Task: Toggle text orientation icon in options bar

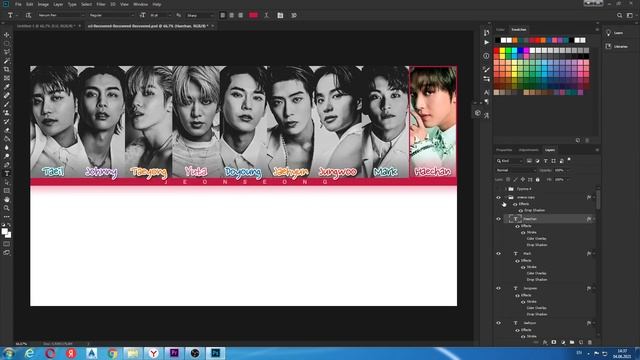Action: [x=28, y=15]
